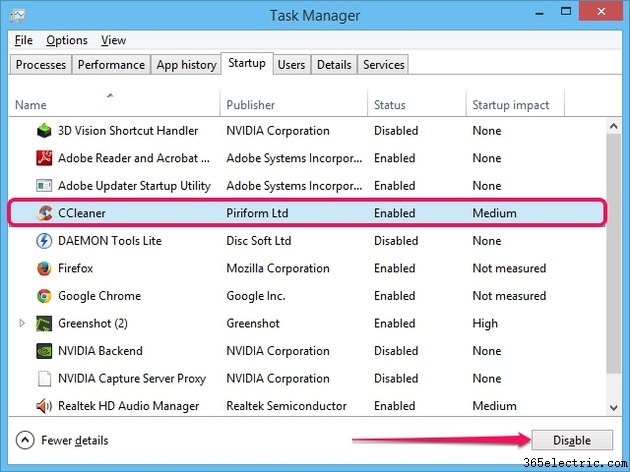Screen dimensions: 630x472
Task: Click the Piriform Ltd publisher cell
Action: click(257, 213)
